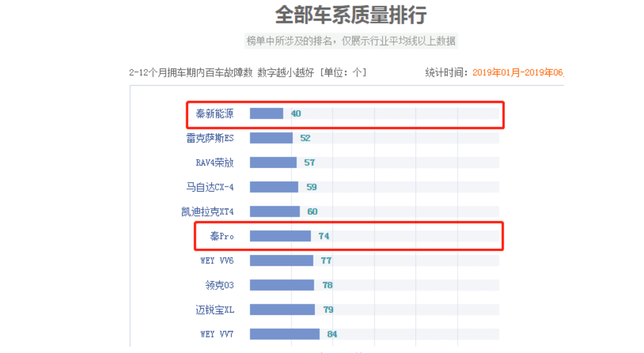Click the 秦新能源 car label
This screenshot has height=353, width=644.
[215, 113]
